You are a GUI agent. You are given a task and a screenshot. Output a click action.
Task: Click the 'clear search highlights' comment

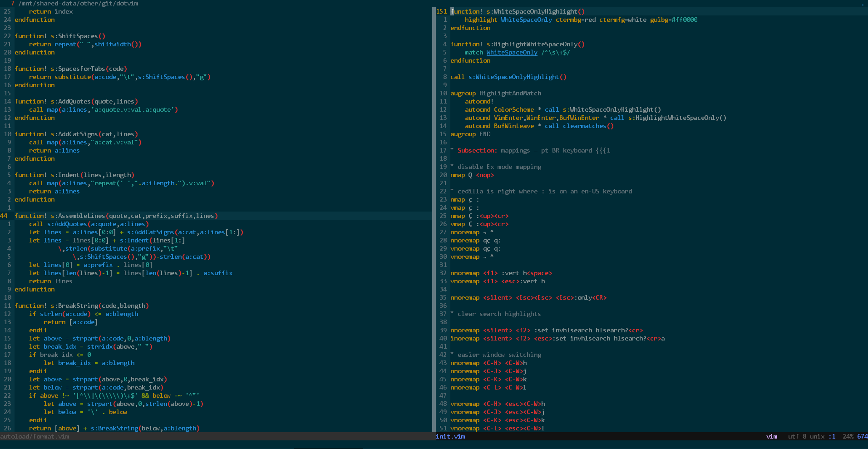(496, 314)
